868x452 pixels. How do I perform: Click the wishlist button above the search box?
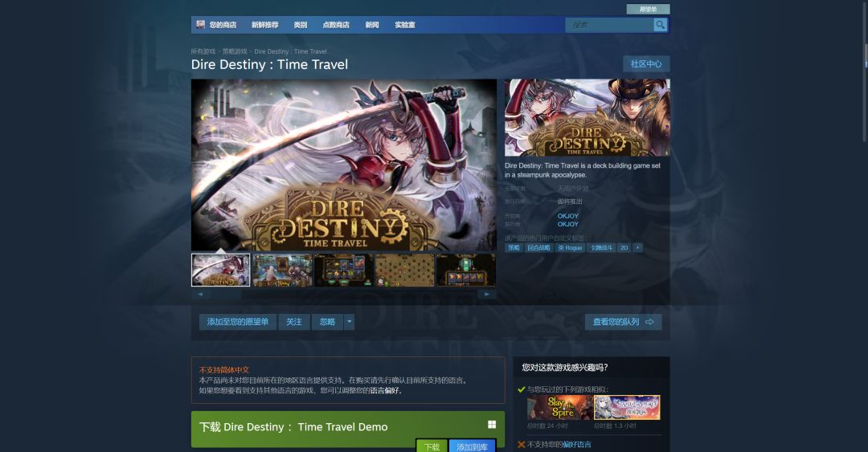pos(648,10)
